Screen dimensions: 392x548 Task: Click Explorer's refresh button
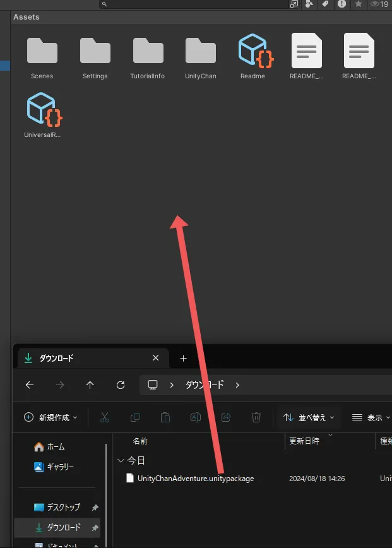coord(121,385)
